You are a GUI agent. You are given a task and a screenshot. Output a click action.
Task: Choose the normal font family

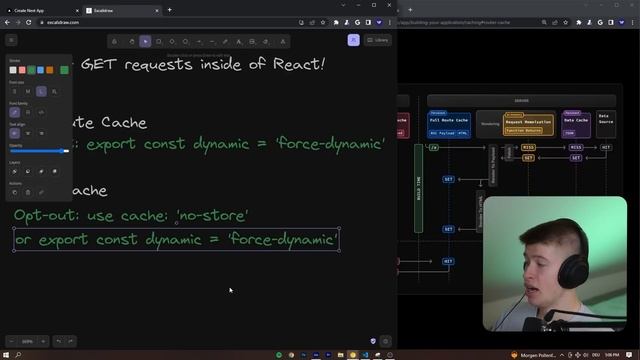point(28,112)
